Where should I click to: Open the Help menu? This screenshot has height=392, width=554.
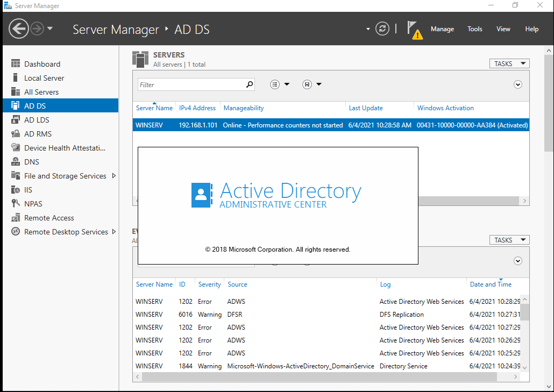(532, 29)
